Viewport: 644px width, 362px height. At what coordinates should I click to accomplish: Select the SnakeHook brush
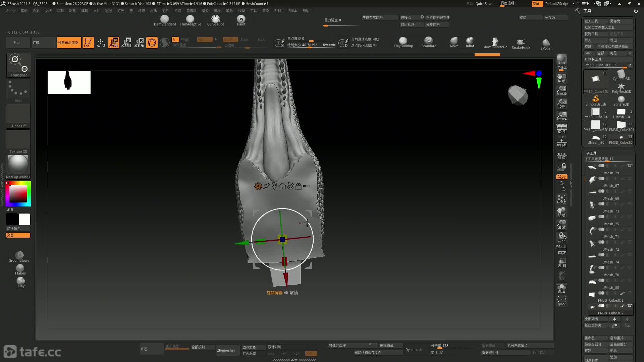521,44
